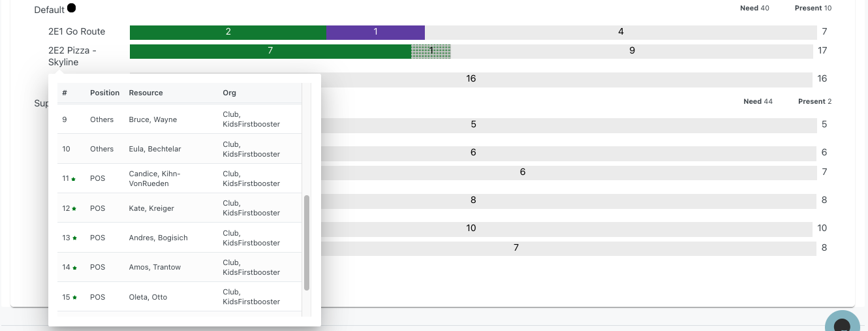Screen dimensions: 868x331
Task: Click the green star on row 13
Action: [x=74, y=238]
